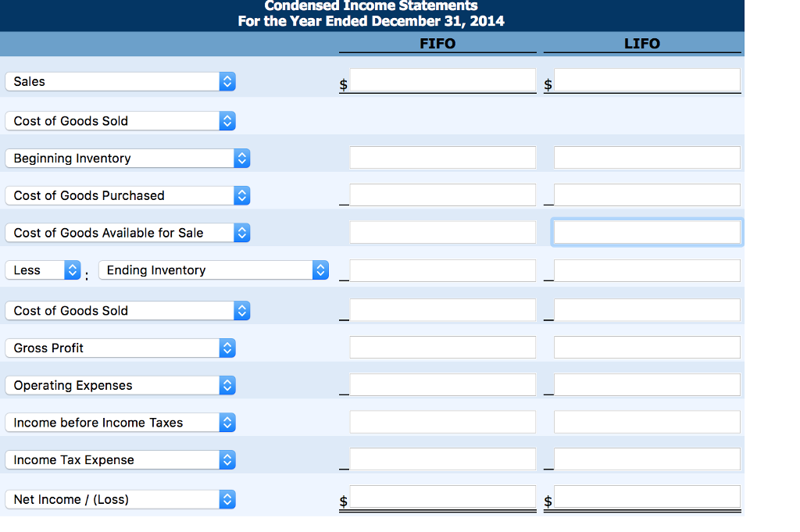Open the Ending Inventory dropdown
Viewport: 800px width, 532px height.
[x=213, y=270]
